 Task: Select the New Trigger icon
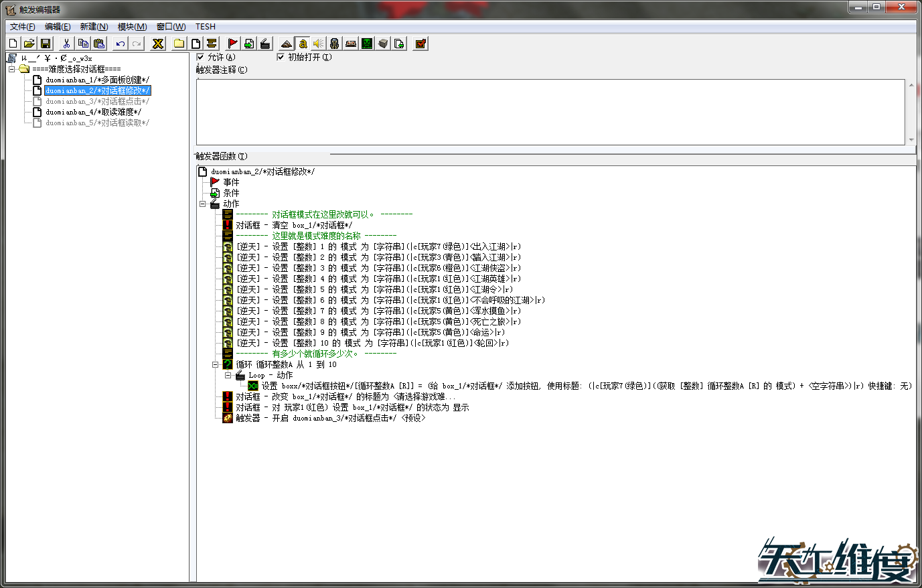(x=196, y=43)
